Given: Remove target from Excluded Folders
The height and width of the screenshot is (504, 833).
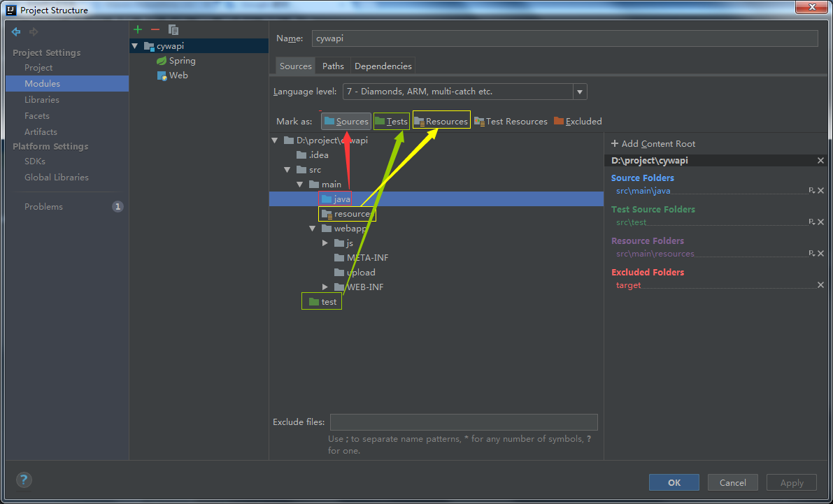Looking at the screenshot, I should click(x=820, y=285).
